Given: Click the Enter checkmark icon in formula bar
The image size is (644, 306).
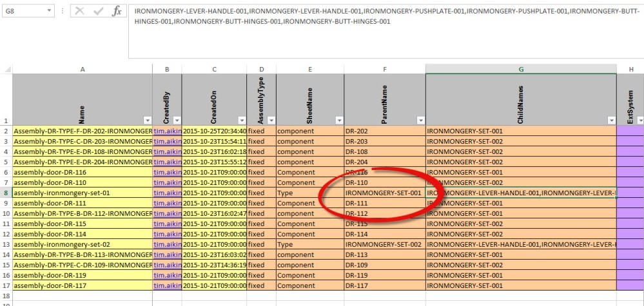Looking at the screenshot, I should tap(99, 12).
